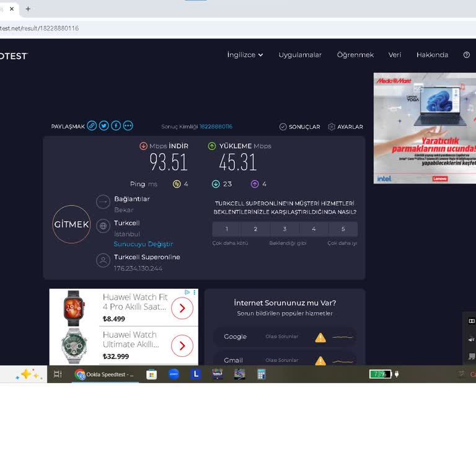The height and width of the screenshot is (476, 476).
Task: Click the Bağlantılar connection arrow icon
Action: coord(103,202)
